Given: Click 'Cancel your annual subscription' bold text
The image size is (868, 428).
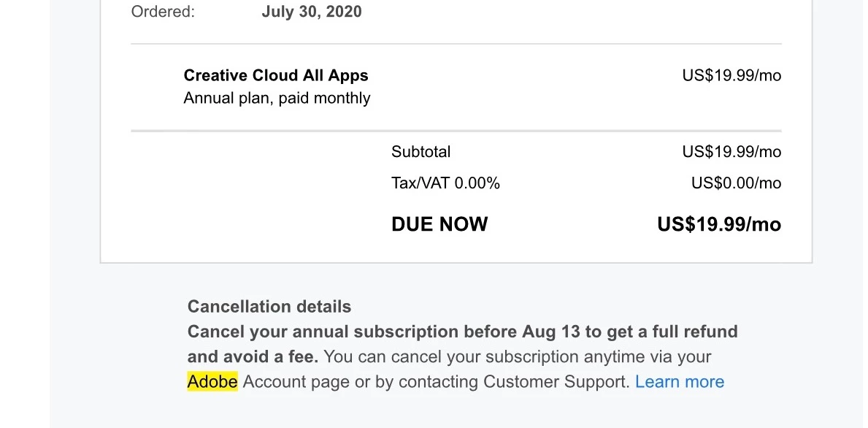Looking at the screenshot, I should point(323,332).
